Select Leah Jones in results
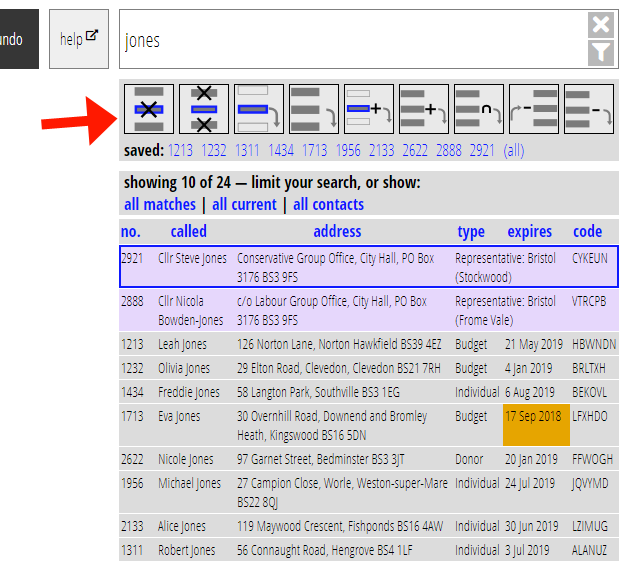The width and height of the screenshot is (625, 575). pyautogui.click(x=369, y=344)
